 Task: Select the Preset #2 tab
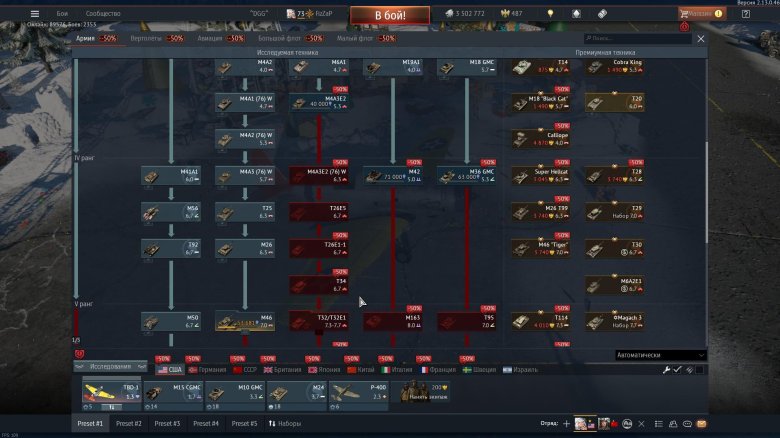tap(129, 424)
